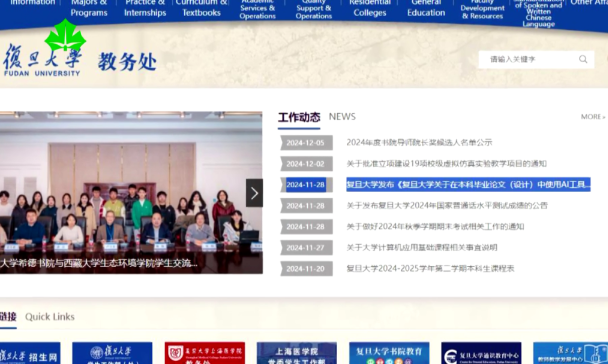Screen dimensions: 608x364
Task: Open the 复旦大学通识教育中心 tile
Action: pos(481,353)
